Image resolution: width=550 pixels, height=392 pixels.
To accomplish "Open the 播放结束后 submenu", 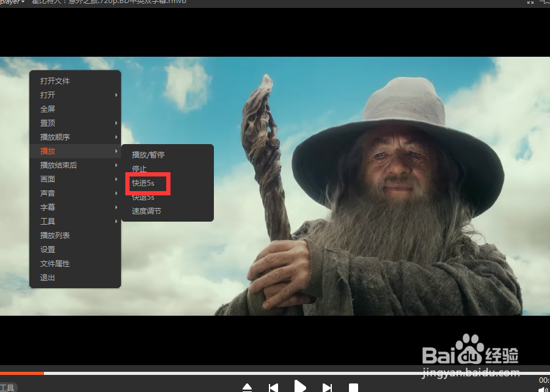I will coord(75,165).
